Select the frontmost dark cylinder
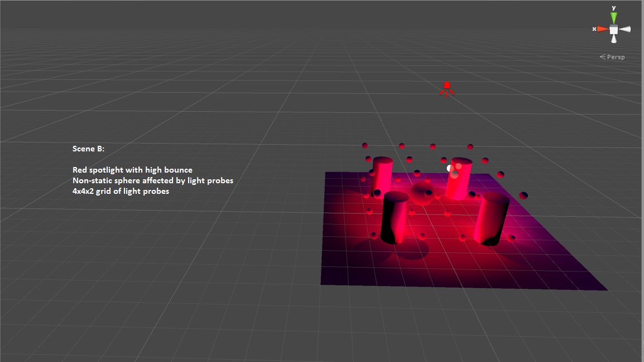 (395, 218)
